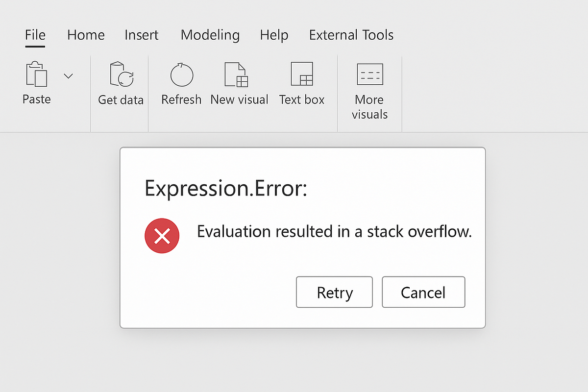588x392 pixels.
Task: Open the Insert tab
Action: pyautogui.click(x=142, y=35)
